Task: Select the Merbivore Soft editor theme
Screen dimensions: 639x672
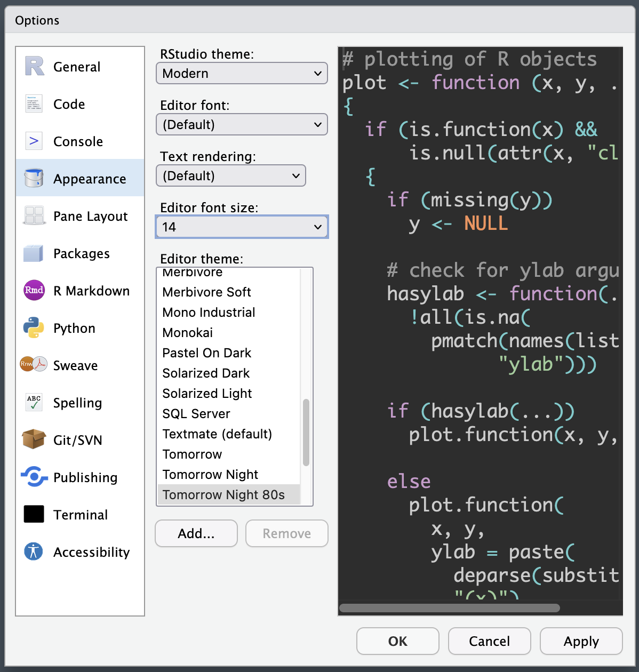Action: tap(229, 292)
